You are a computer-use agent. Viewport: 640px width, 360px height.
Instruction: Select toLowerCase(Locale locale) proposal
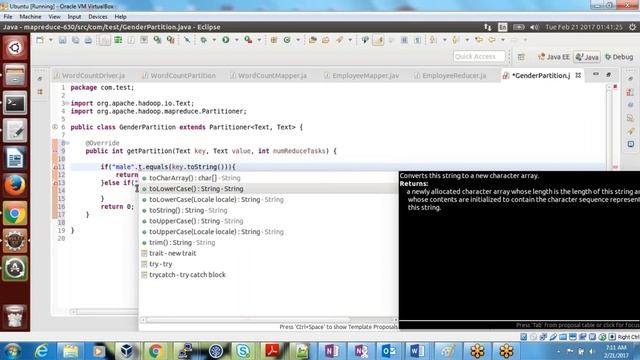268,200
